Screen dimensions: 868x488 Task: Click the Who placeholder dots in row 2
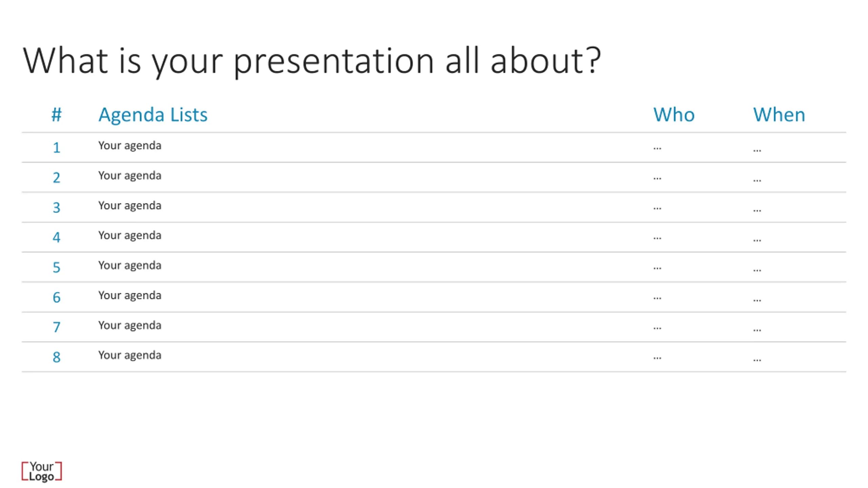click(x=657, y=179)
